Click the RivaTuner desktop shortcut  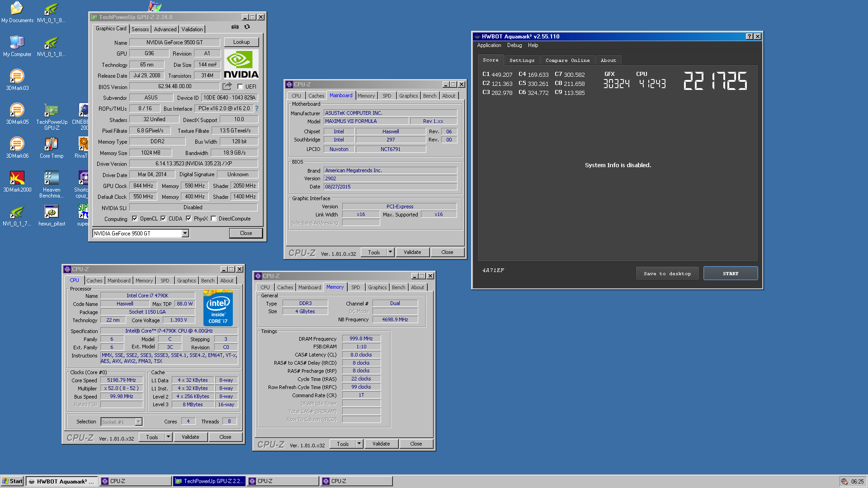[82, 148]
